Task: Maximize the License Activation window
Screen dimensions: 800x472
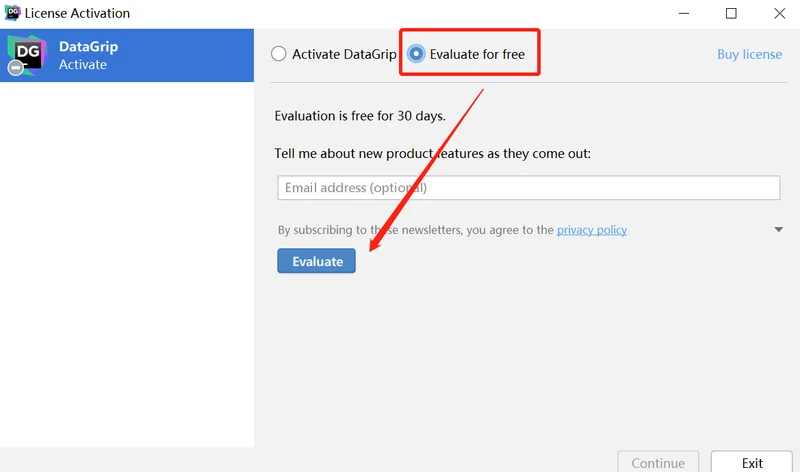Action: coord(731,13)
